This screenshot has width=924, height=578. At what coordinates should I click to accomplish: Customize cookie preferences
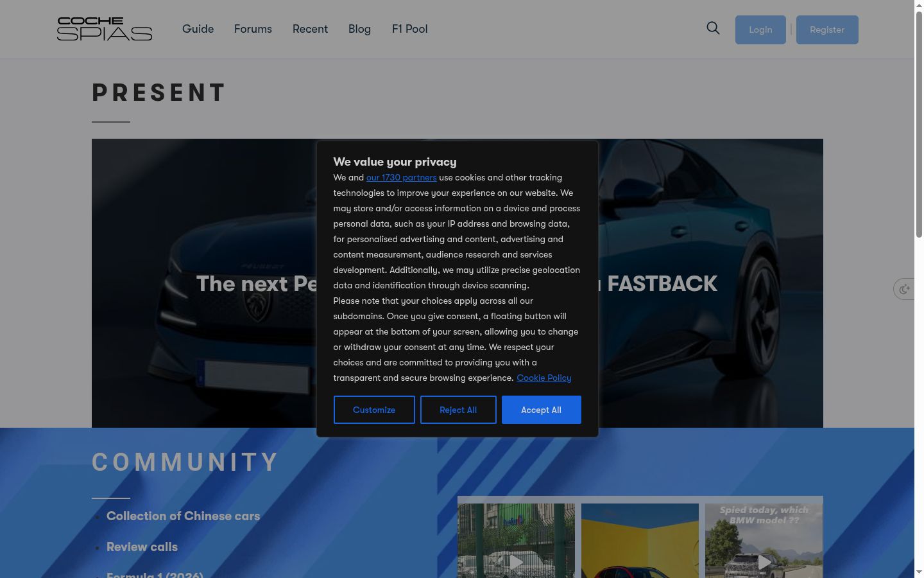point(374,410)
